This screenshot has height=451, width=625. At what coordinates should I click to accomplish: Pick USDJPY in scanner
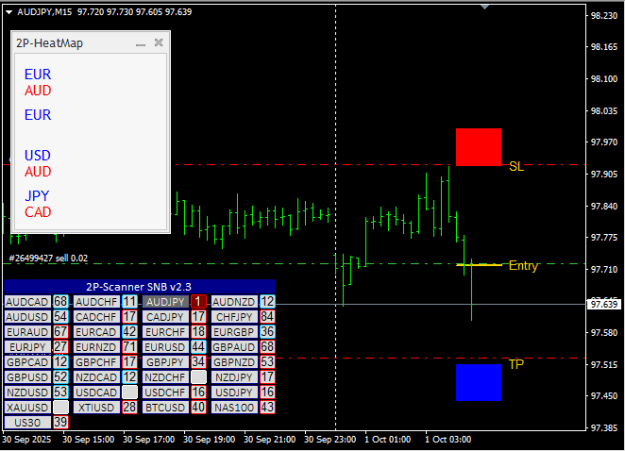(234, 392)
